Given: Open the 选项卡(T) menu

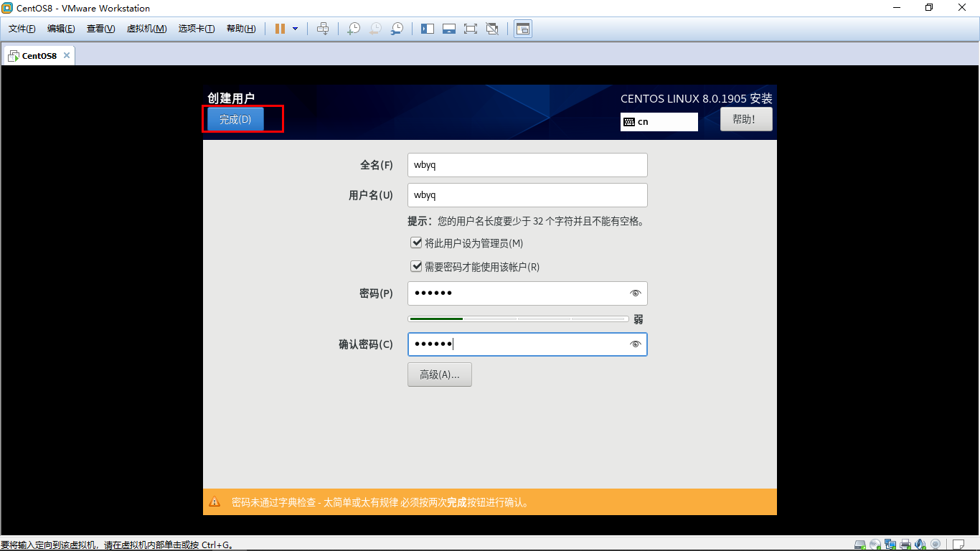Looking at the screenshot, I should pos(197,29).
